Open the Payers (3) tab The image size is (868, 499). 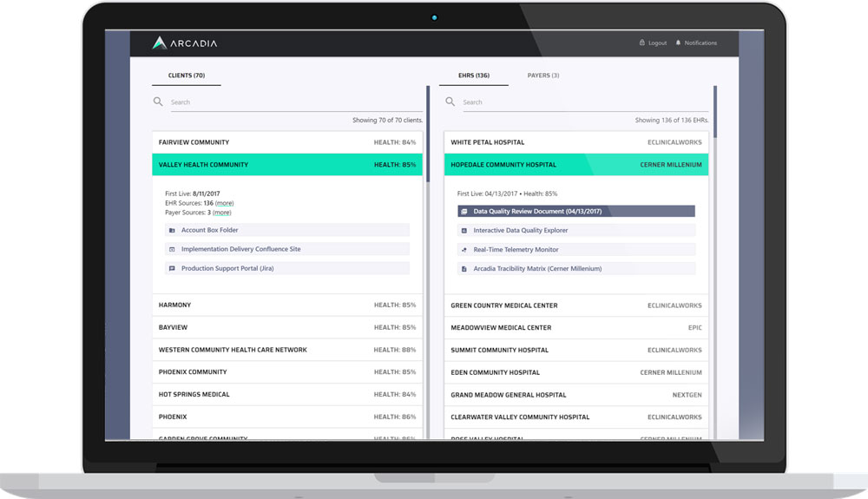point(543,76)
